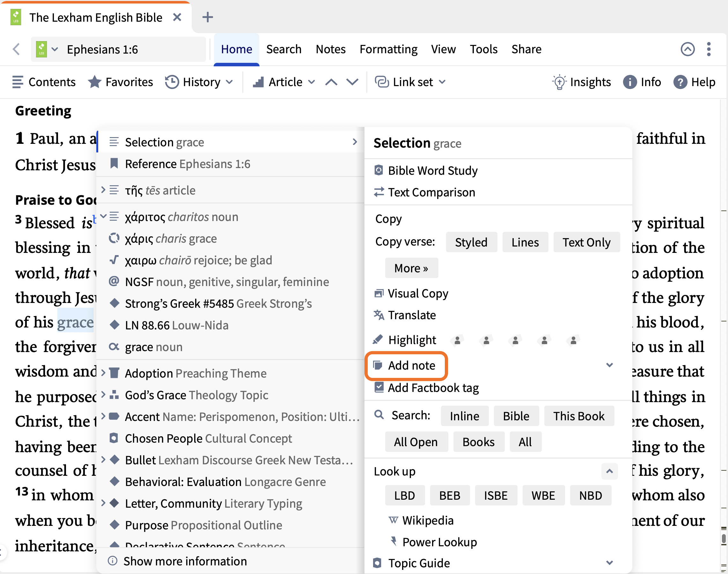
Task: Expand the Add note options chevron
Action: [609, 365]
